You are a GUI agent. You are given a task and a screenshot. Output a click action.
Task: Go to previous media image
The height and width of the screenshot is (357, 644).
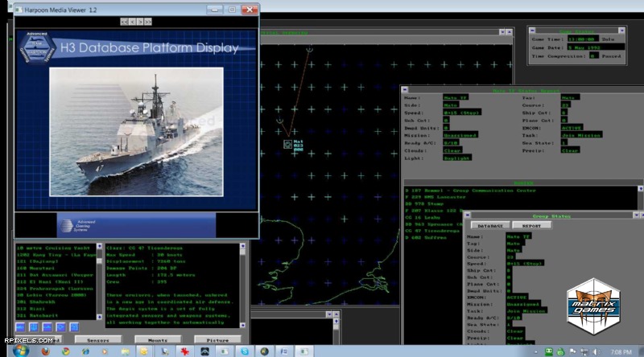[x=133, y=22]
